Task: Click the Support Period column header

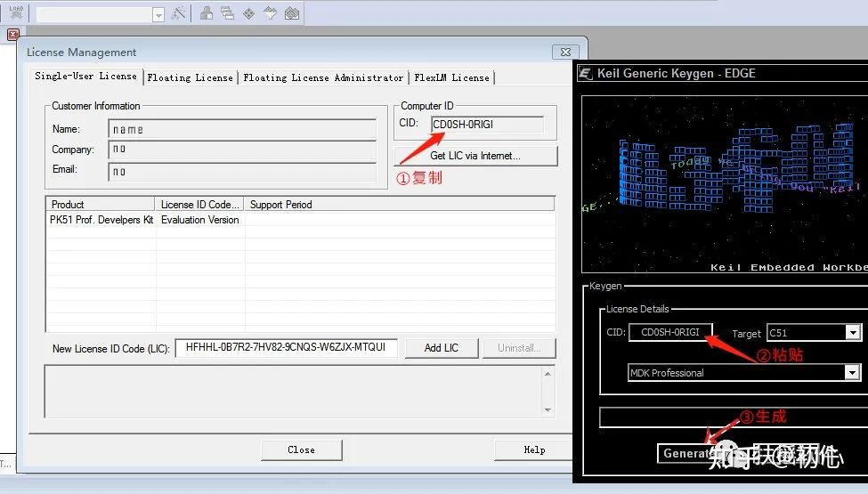Action: click(399, 205)
